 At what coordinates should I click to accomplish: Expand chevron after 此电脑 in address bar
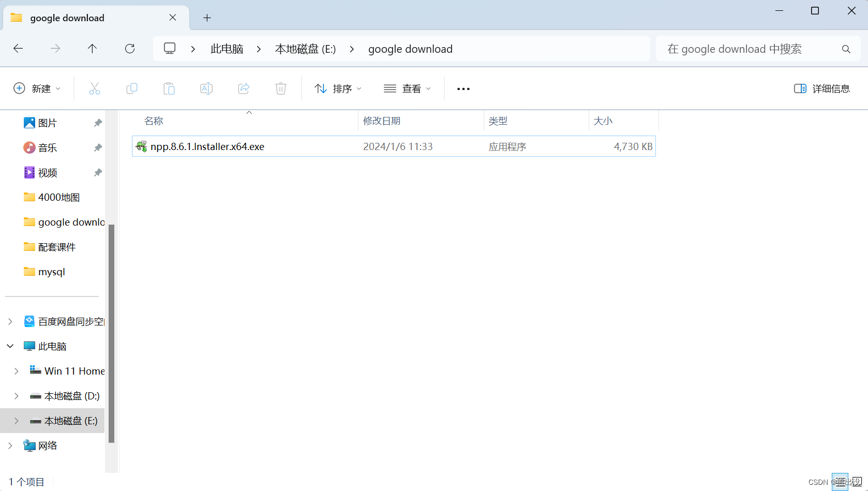259,49
